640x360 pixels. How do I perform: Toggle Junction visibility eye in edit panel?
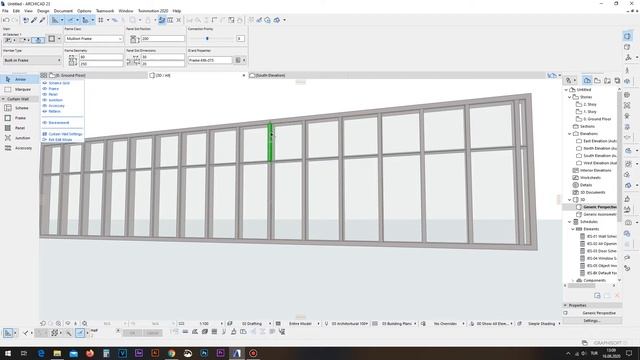point(45,100)
